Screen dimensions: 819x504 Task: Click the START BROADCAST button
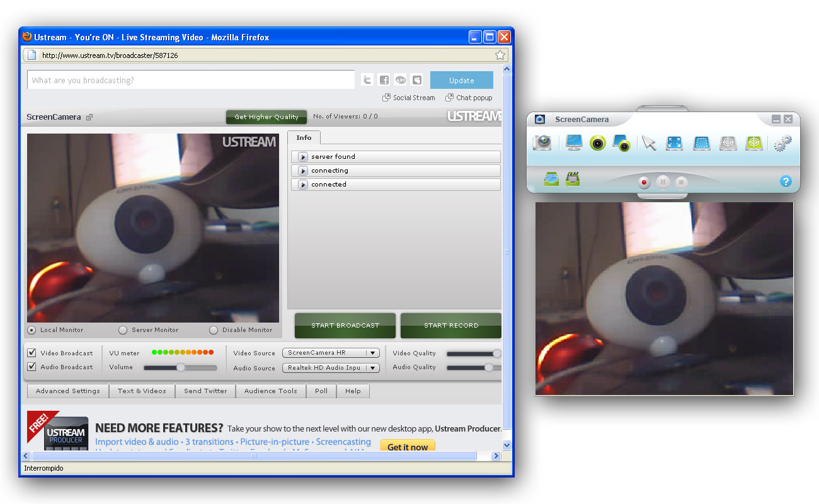click(345, 325)
